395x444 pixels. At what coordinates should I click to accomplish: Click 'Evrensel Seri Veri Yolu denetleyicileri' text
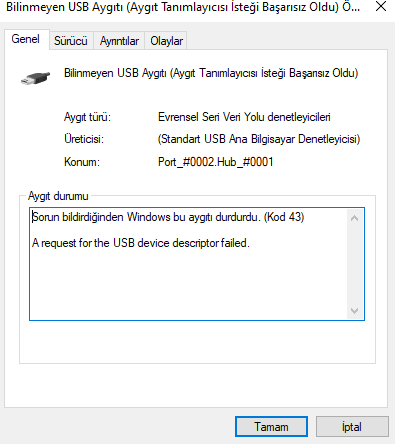pyautogui.click(x=244, y=117)
